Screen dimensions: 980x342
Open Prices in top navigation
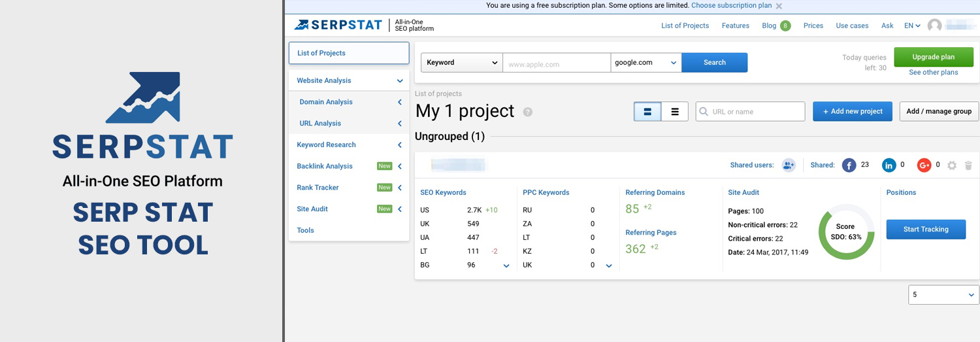point(813,26)
